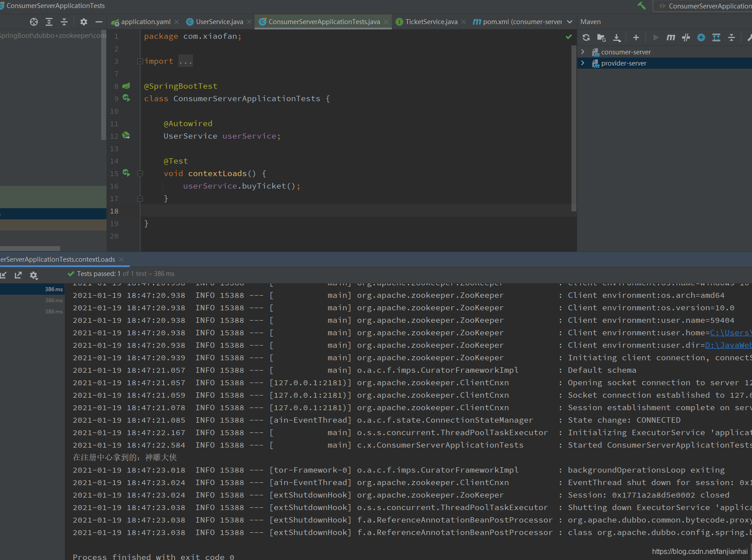Click the Chinese console output line
752x560 pixels.
click(x=125, y=457)
